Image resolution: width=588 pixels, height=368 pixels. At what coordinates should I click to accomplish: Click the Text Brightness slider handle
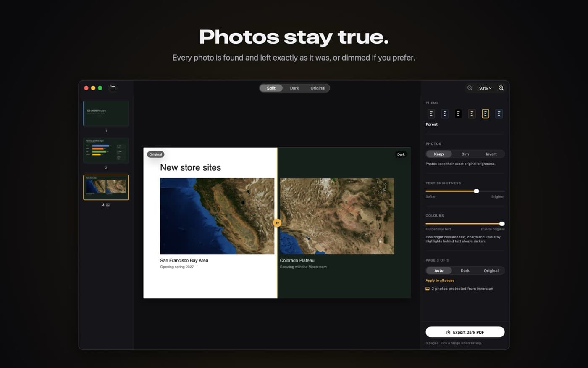[x=476, y=191]
